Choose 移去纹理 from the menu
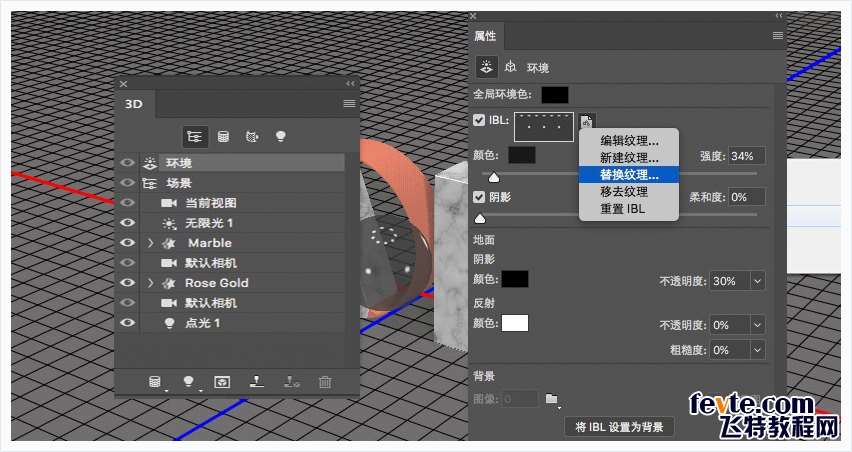852x452 pixels. coord(629,191)
